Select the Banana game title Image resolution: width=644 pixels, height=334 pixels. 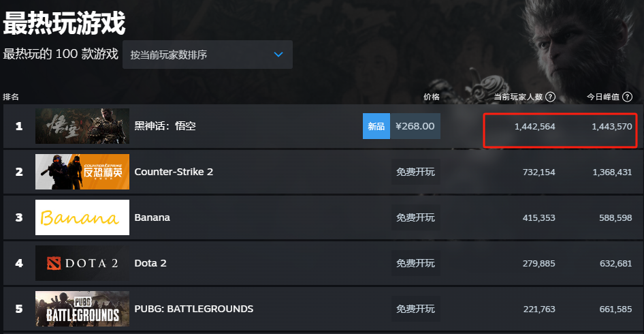152,217
